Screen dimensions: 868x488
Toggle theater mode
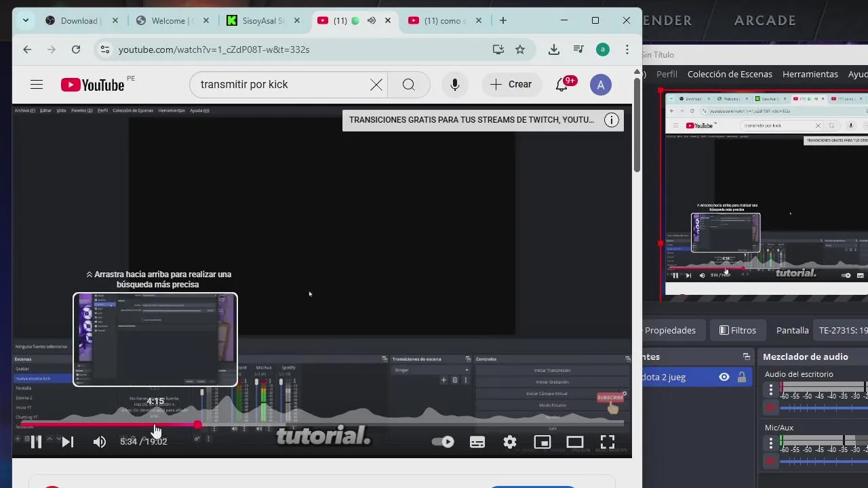click(575, 442)
